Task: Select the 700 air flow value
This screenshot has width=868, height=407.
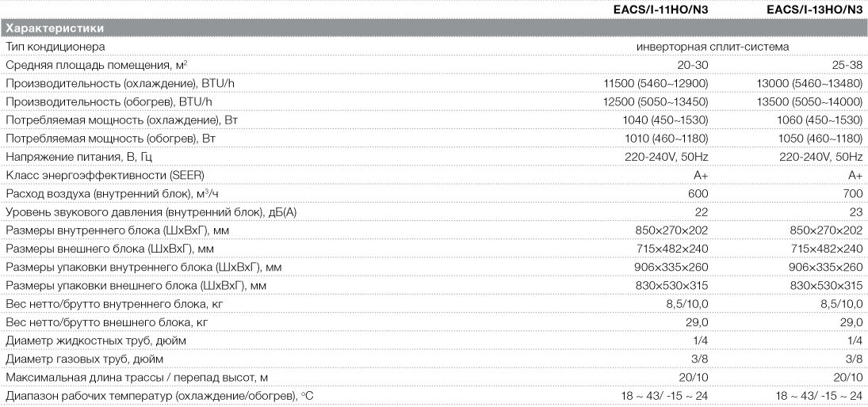Action: coord(854,193)
